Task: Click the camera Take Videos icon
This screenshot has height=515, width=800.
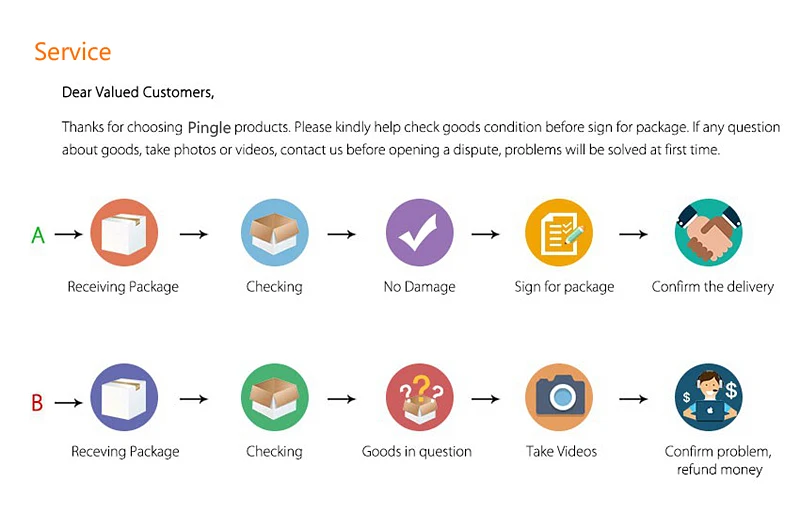Action: click(559, 398)
